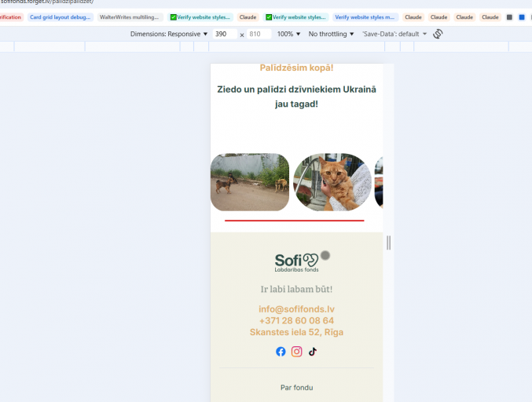Open the 100% zoom dropdown

[x=288, y=34]
